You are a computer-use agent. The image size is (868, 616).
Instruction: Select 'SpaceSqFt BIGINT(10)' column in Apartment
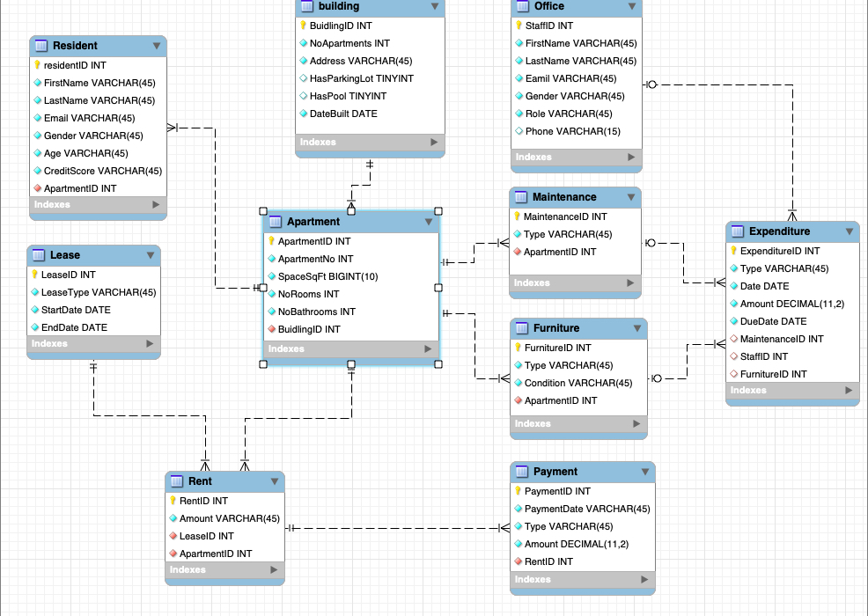point(351,276)
